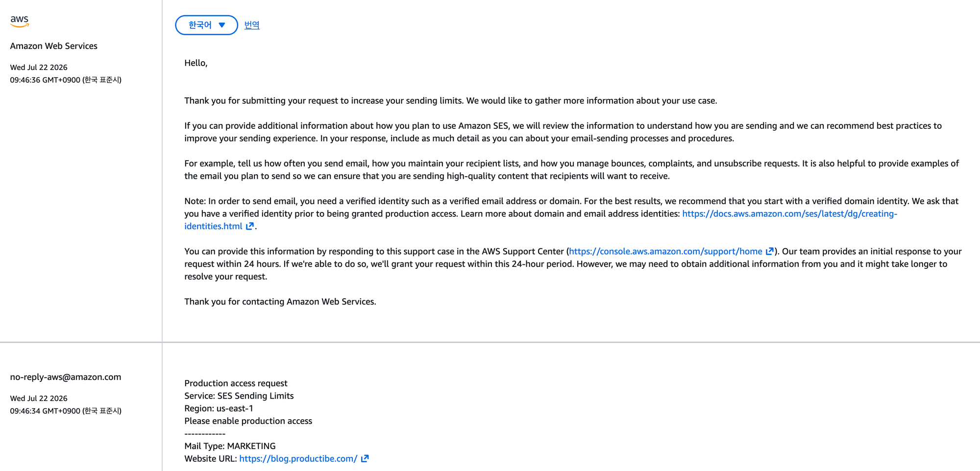Open the blog.productibe.com website link
The image size is (980, 471).
[x=298, y=459]
